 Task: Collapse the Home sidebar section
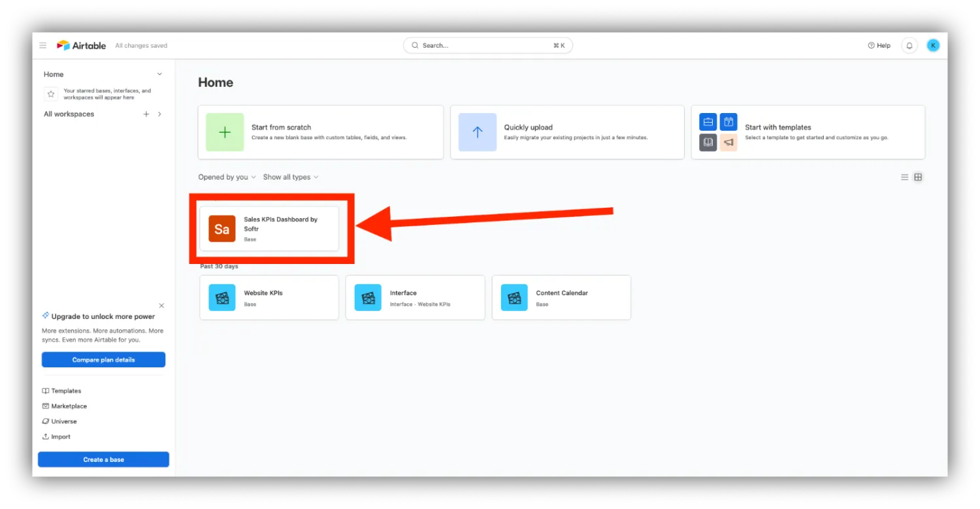tap(159, 74)
